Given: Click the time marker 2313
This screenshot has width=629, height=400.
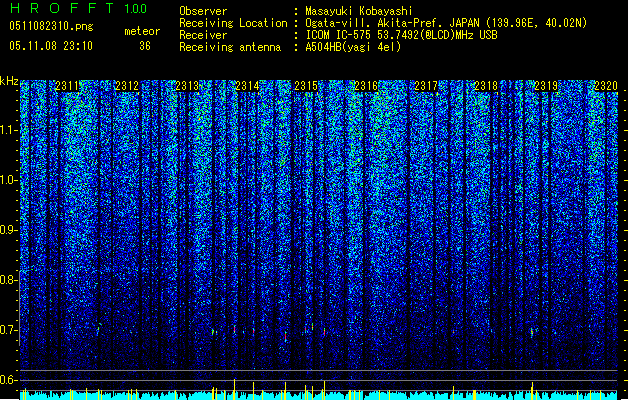Looking at the screenshot, I should point(187,86).
